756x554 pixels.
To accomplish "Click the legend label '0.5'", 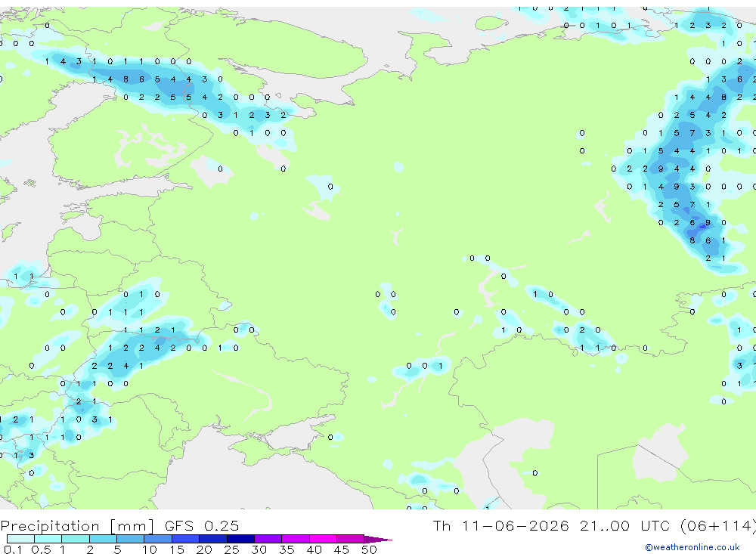I will click(41, 549).
